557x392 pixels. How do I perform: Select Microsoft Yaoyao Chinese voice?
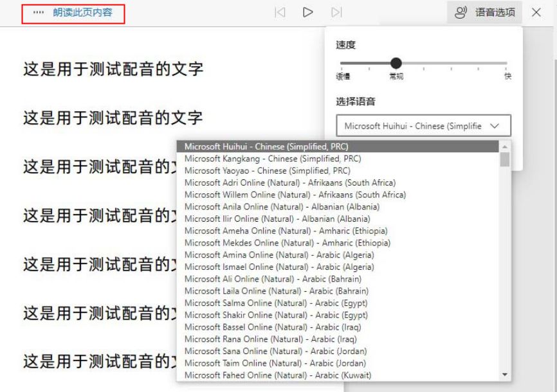click(x=338, y=171)
